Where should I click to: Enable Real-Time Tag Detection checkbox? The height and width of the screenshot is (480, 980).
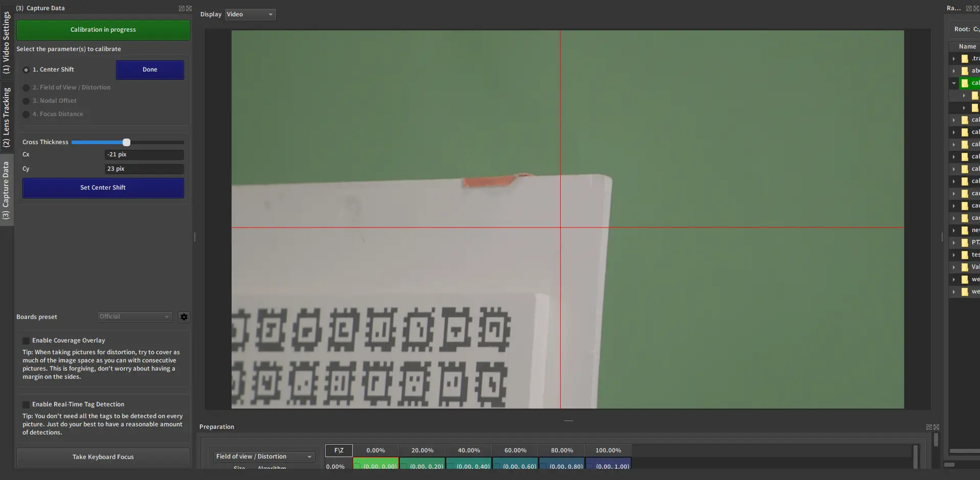26,404
